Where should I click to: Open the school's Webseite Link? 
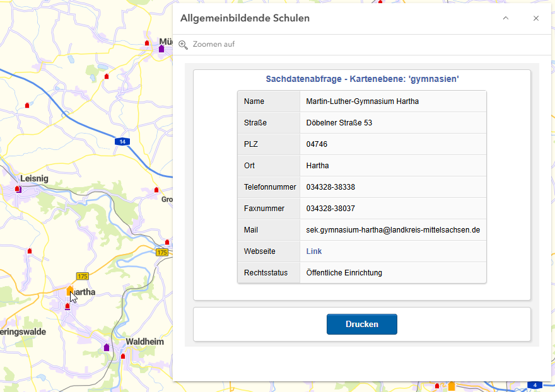click(x=313, y=251)
